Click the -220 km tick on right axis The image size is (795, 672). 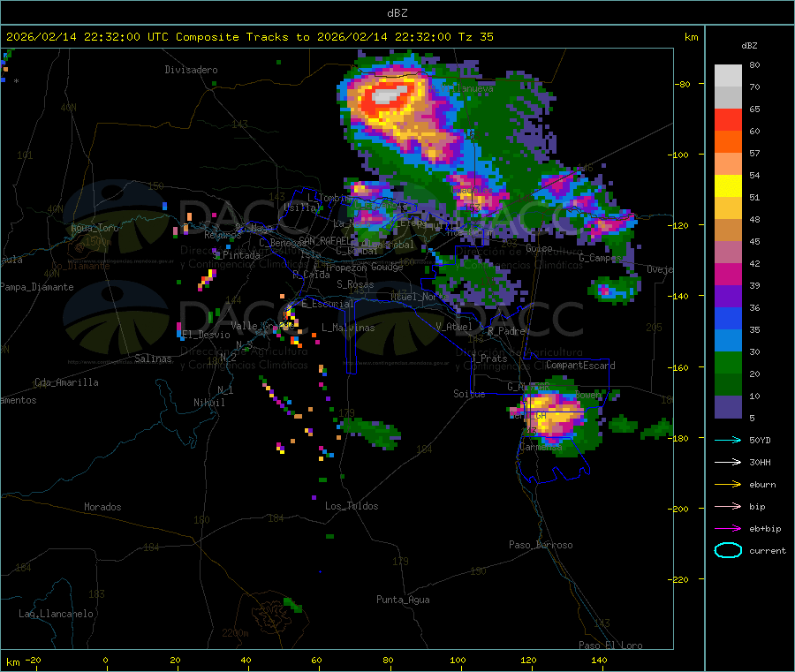point(680,579)
